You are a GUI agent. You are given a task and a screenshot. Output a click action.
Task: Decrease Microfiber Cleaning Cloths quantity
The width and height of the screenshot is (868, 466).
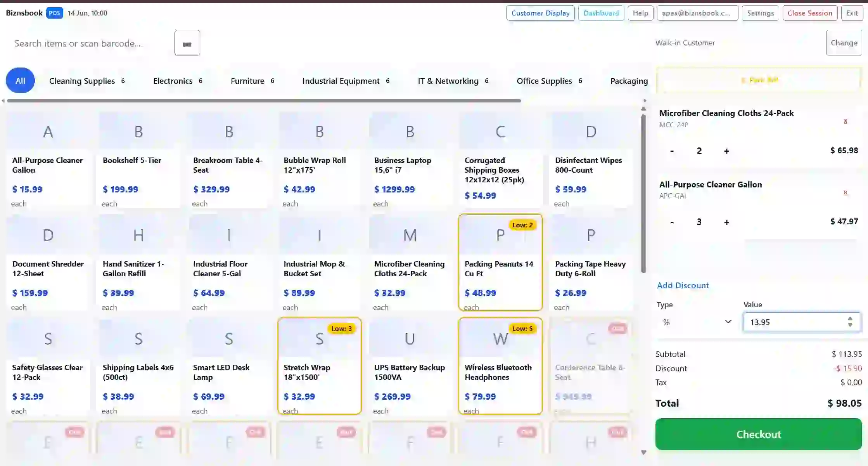672,151
